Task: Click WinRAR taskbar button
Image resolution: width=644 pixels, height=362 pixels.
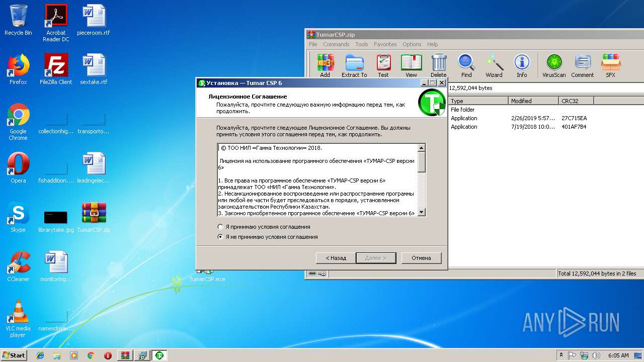Action: [x=125, y=355]
